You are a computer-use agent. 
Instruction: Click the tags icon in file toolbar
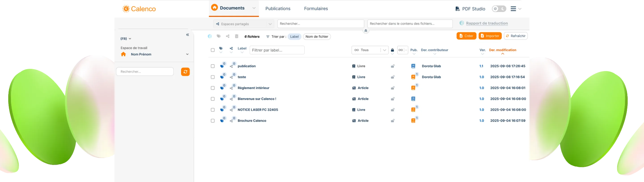219,36
